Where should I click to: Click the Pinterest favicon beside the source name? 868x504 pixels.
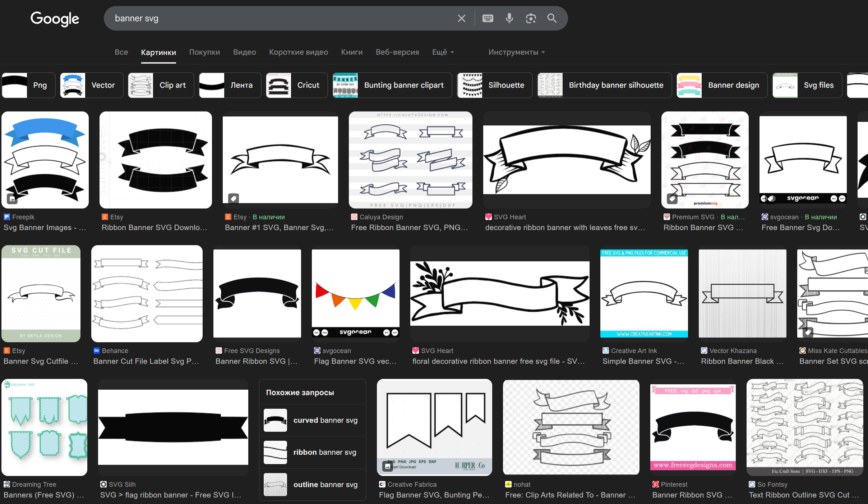655,484
